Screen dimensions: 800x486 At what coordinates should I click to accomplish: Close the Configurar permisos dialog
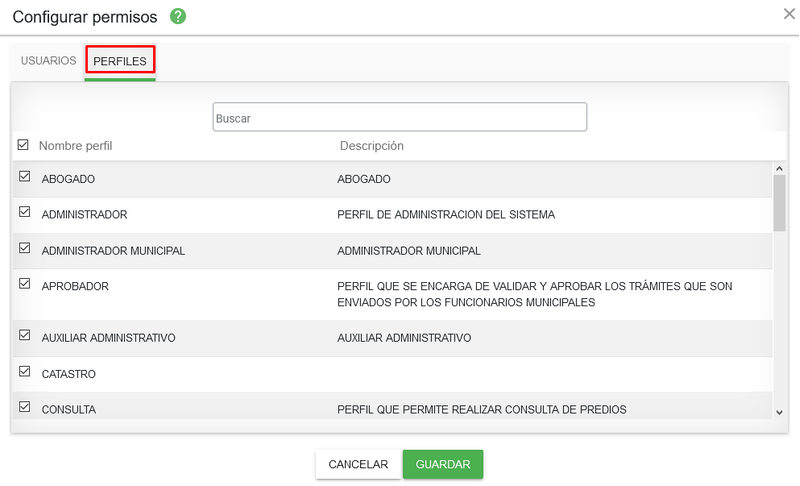(x=789, y=14)
